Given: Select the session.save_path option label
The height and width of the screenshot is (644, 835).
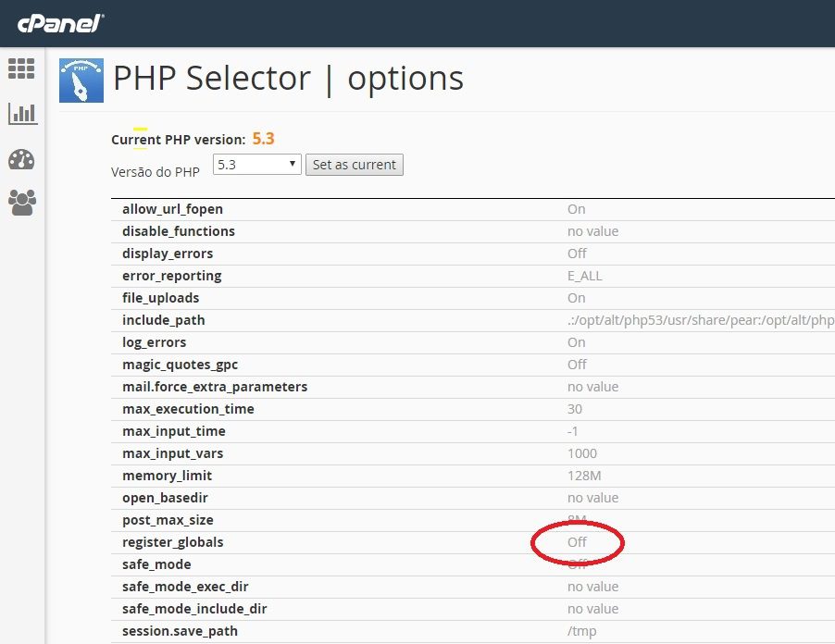Looking at the screenshot, I should point(180,631).
